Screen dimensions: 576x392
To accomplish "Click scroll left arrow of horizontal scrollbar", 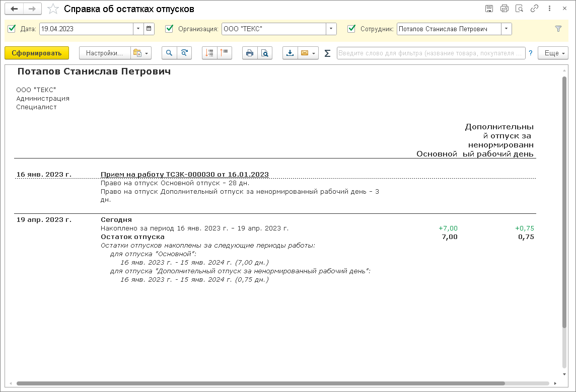I will pos(11,383).
